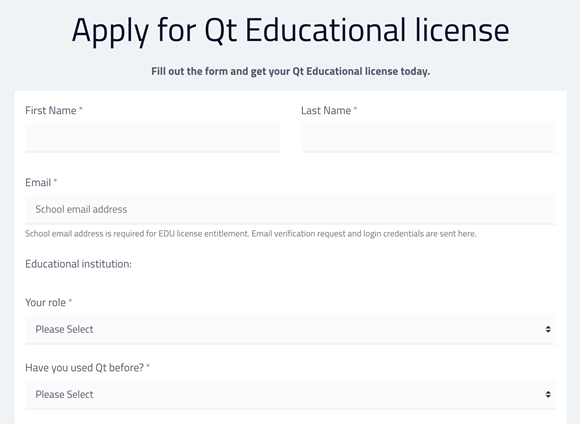Click the Educational institution heading
Image resolution: width=580 pixels, height=424 pixels.
tap(78, 264)
